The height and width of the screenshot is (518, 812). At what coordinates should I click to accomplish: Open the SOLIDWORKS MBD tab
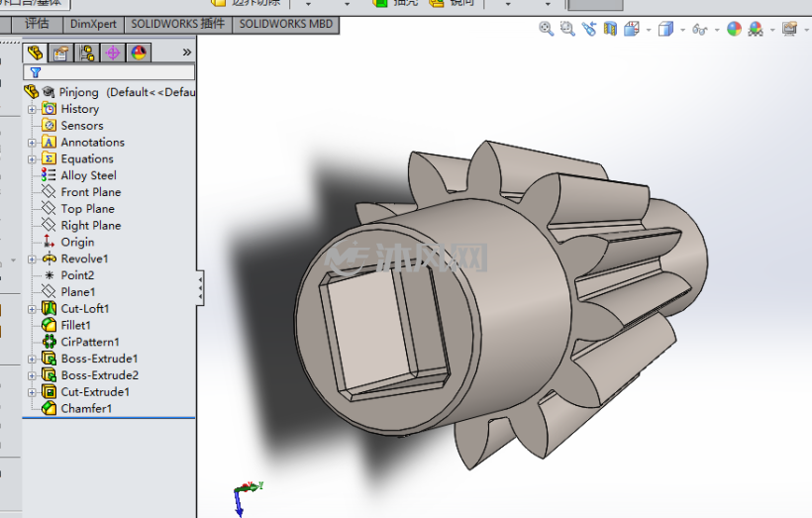click(x=286, y=24)
